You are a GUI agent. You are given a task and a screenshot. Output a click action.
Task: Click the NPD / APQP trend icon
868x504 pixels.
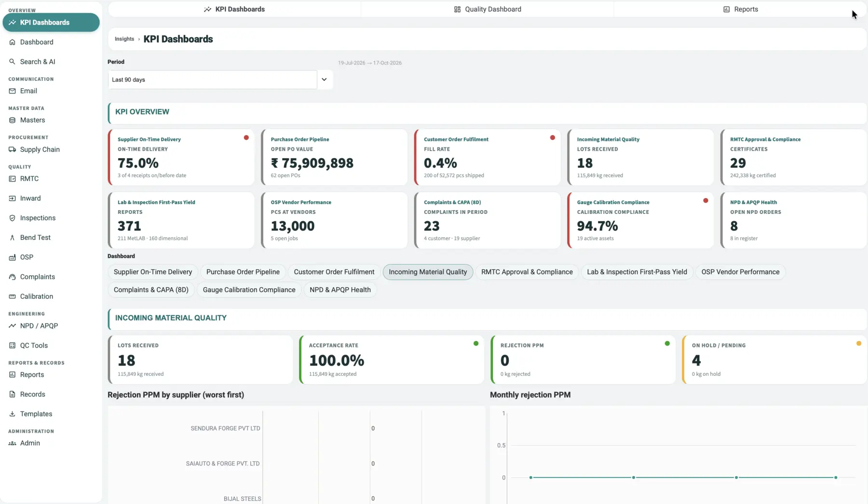(x=12, y=326)
